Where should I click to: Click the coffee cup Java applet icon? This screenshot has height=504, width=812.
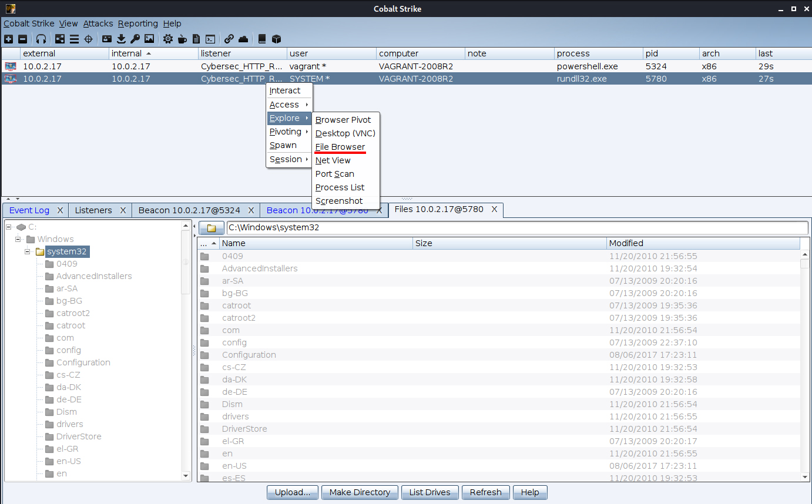tap(182, 39)
